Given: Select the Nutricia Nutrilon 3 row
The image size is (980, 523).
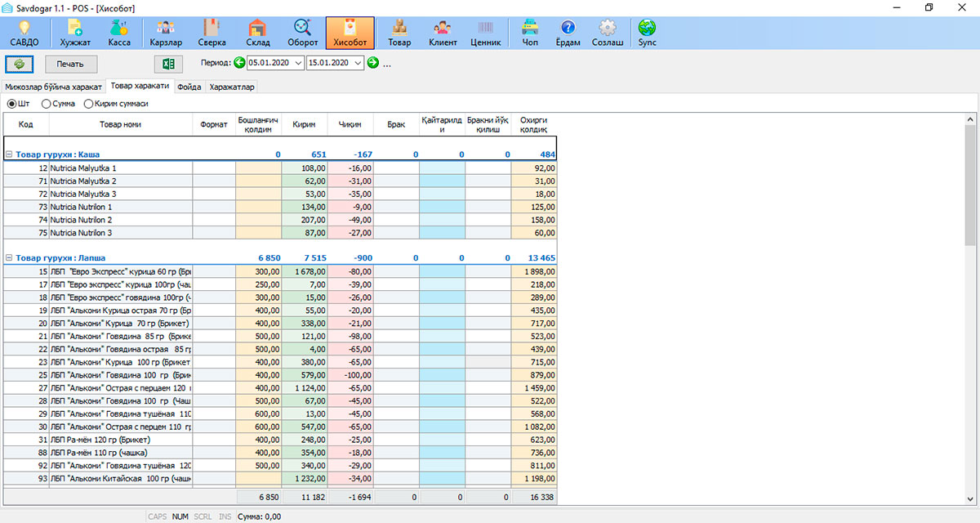Looking at the screenshot, I should click(280, 233).
